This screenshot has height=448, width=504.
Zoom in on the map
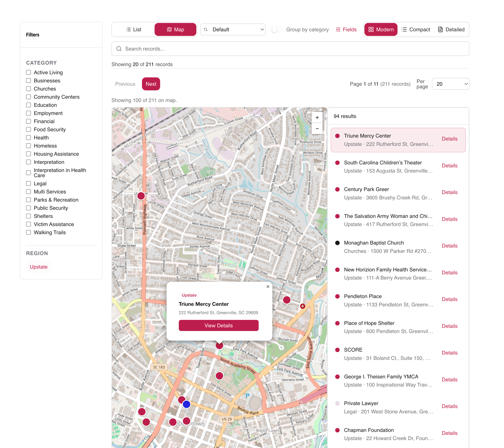coord(317,118)
